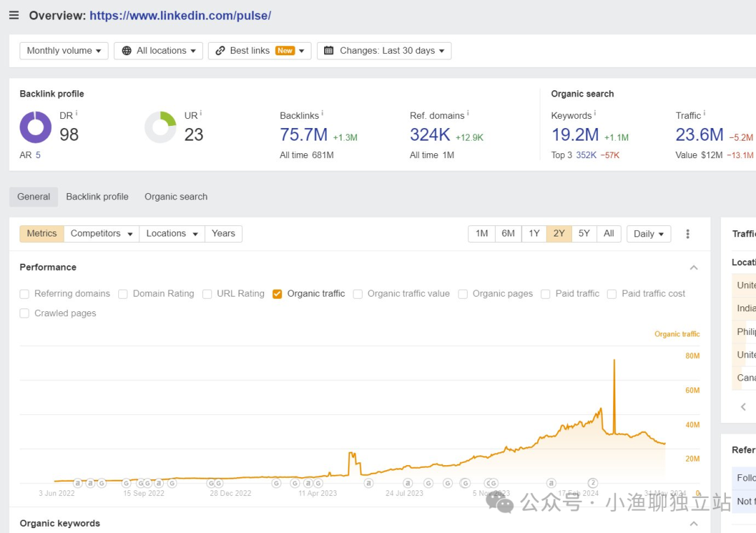Set chart range to 2Y
The height and width of the screenshot is (533, 756).
coord(559,234)
